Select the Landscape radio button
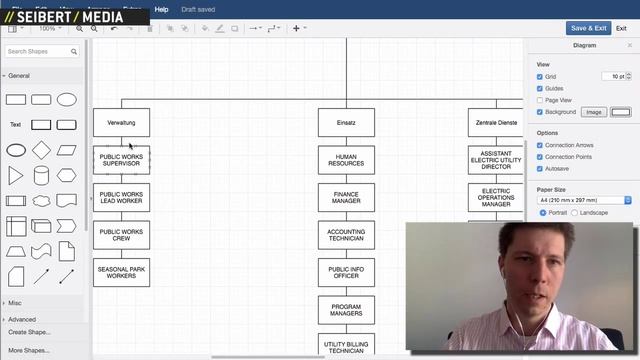This screenshot has width=640, height=360. [x=574, y=213]
